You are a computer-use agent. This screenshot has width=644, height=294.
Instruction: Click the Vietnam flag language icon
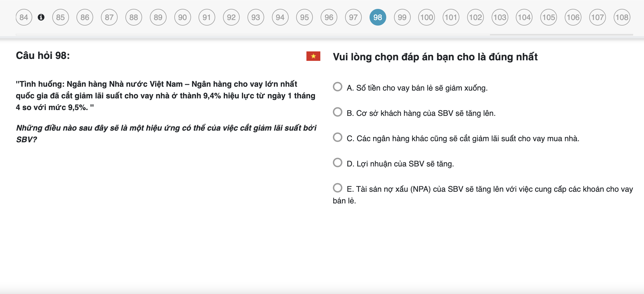click(x=313, y=56)
